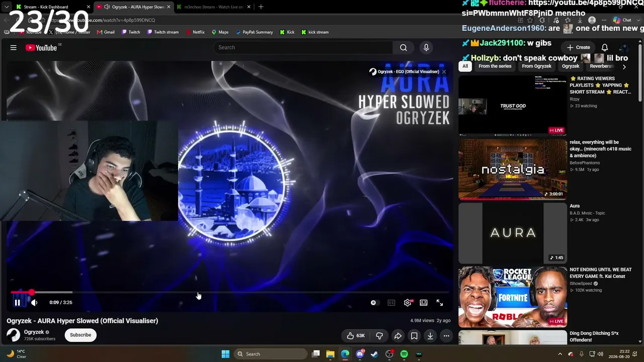Open the Windows Start menu
Viewport: 644px width, 362px height.
click(x=225, y=354)
